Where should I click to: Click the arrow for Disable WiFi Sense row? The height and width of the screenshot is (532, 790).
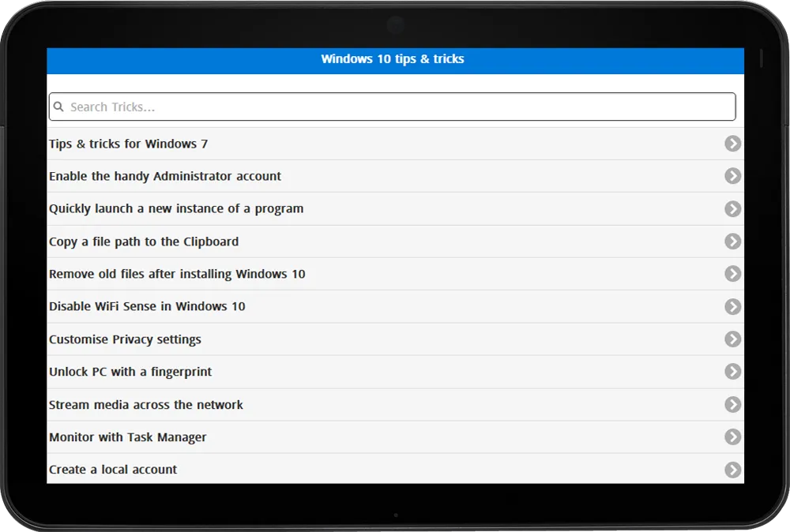pyautogui.click(x=732, y=306)
